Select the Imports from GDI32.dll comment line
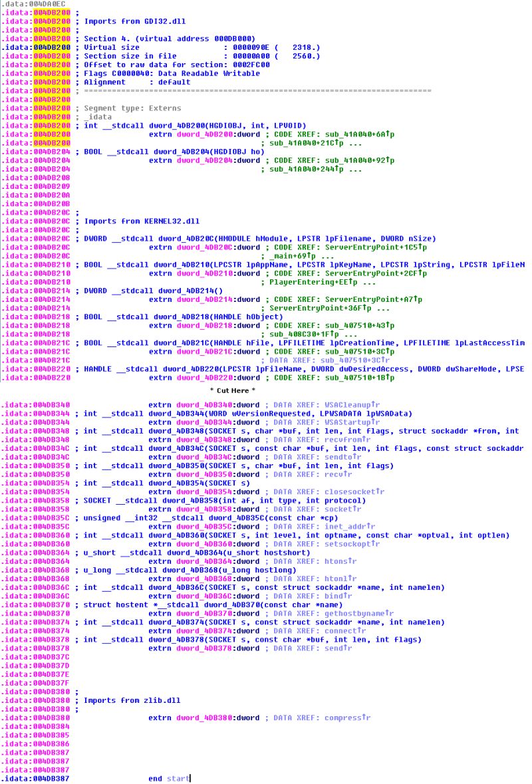 pos(133,21)
